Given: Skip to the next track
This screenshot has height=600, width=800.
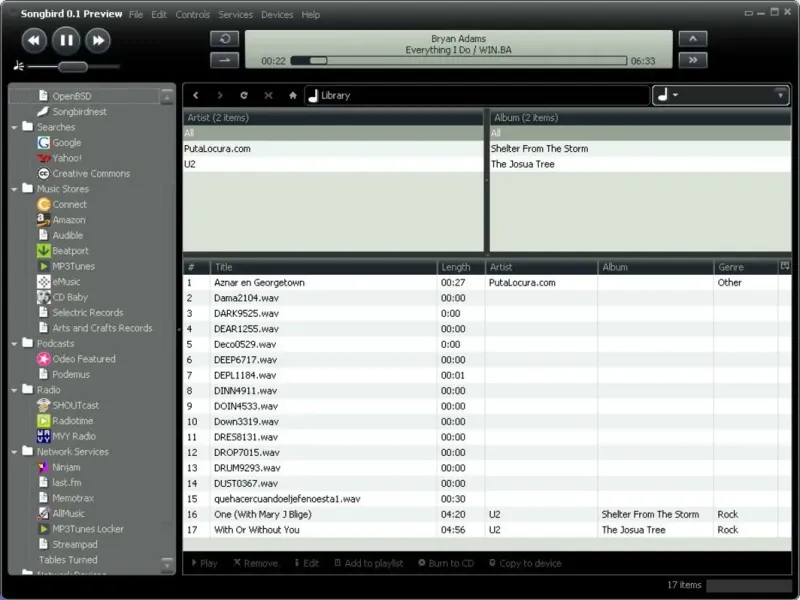Looking at the screenshot, I should [x=98, y=41].
